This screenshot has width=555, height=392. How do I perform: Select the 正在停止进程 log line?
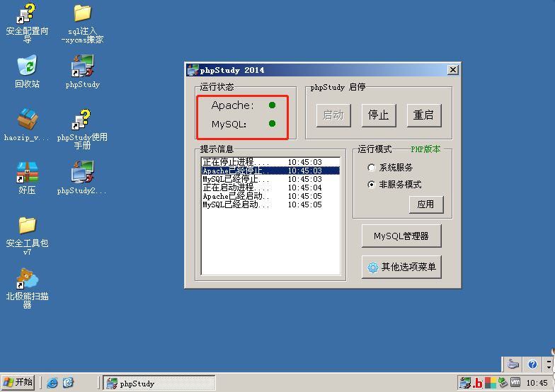tap(270, 162)
